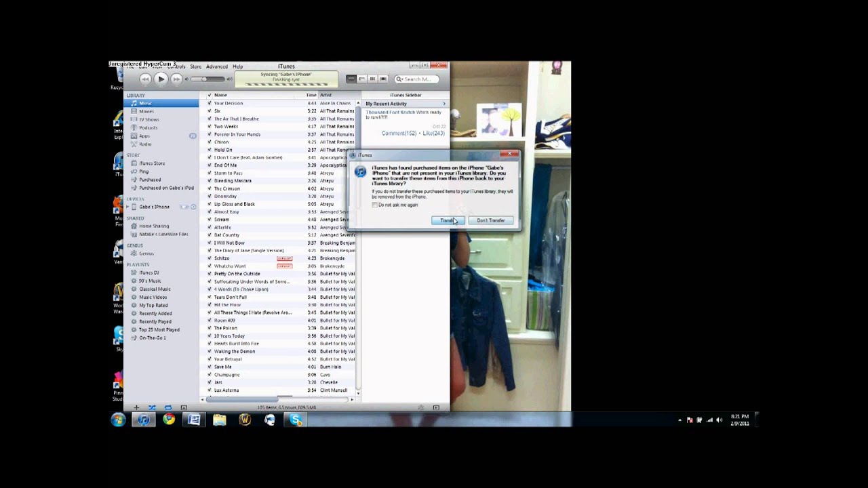This screenshot has width=868, height=488.
Task: Switch to album list view
Action: pos(361,79)
